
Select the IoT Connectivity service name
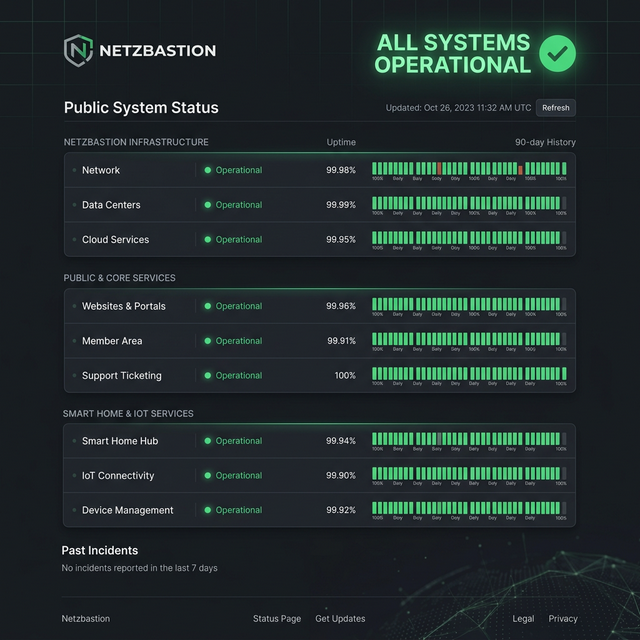pos(118,476)
